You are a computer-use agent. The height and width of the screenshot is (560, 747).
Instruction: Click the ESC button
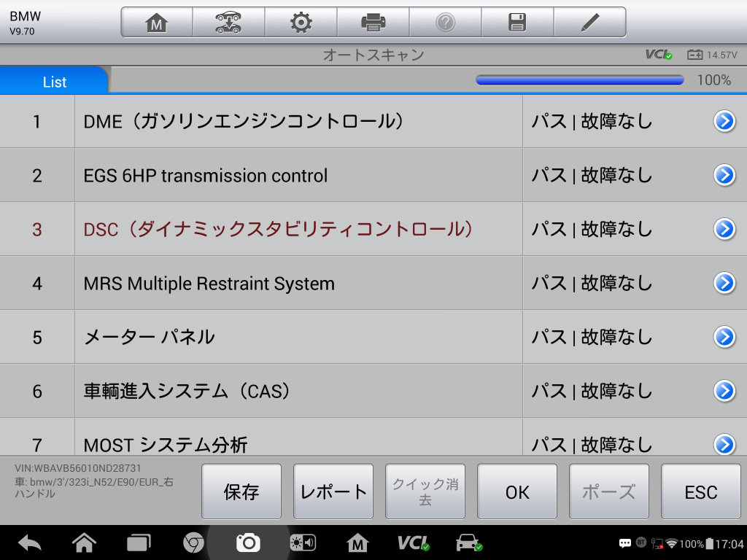click(701, 491)
